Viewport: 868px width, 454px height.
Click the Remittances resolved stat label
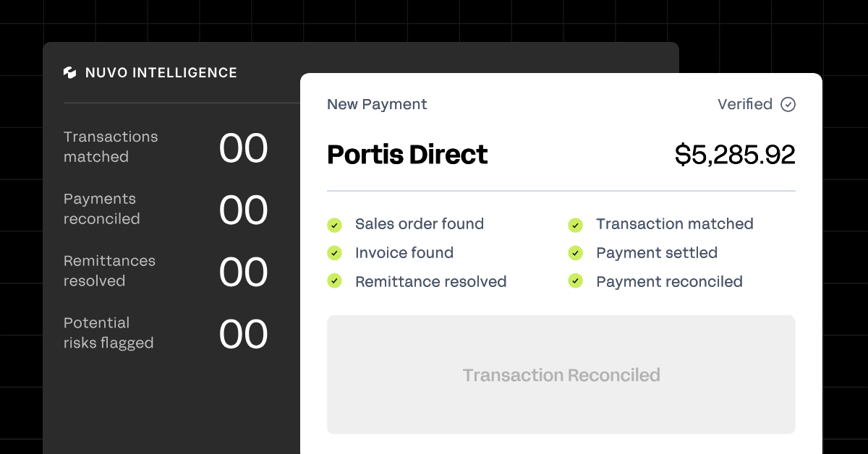tap(109, 271)
